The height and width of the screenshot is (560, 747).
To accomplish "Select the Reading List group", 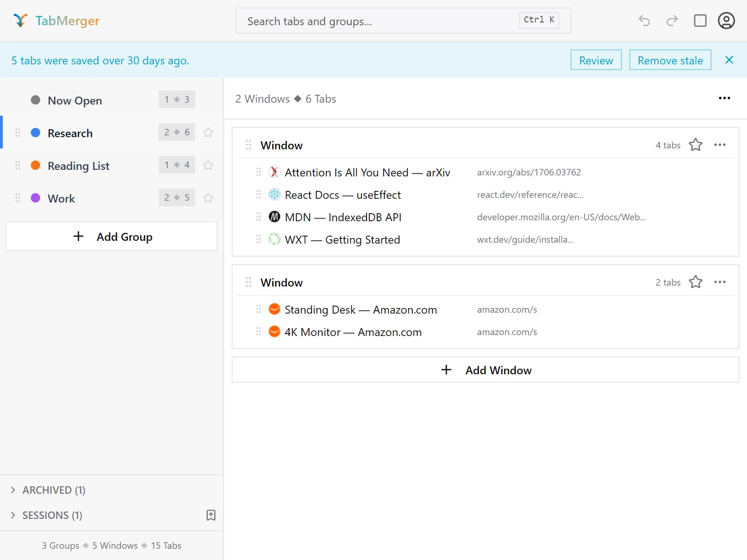I will (112, 165).
